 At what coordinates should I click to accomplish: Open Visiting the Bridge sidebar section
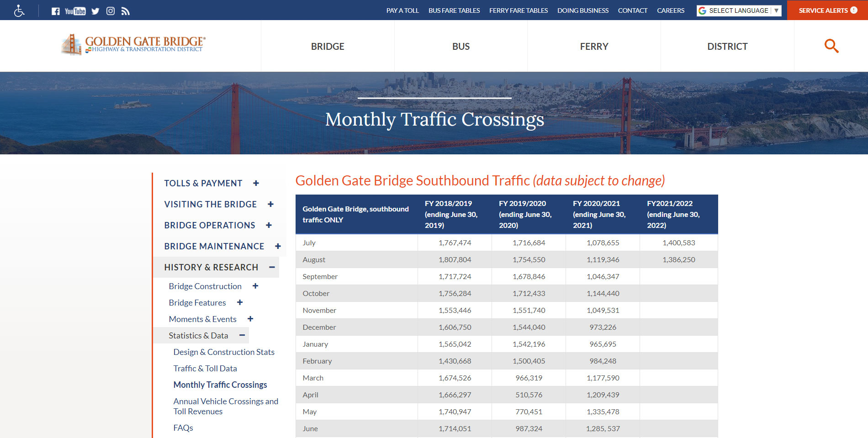coord(211,204)
